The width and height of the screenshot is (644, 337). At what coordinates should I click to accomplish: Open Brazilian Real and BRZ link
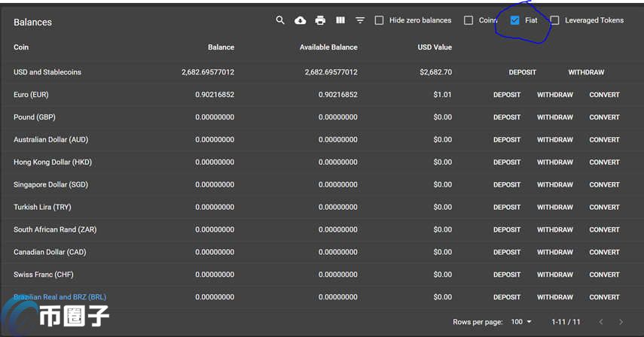click(60, 297)
